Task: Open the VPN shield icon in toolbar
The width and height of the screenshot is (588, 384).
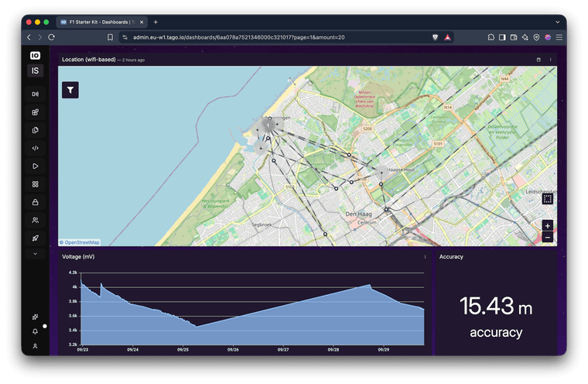Action: click(537, 37)
